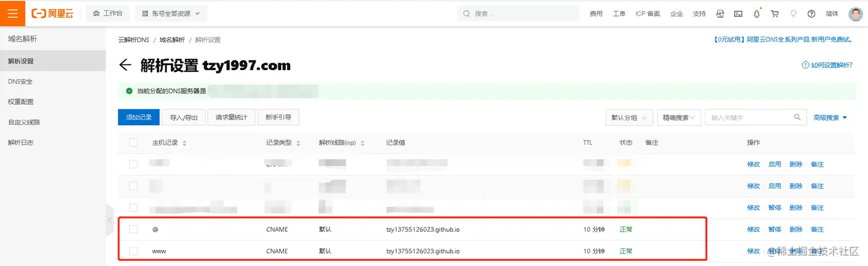Image resolution: width=868 pixels, height=266 pixels.
Task: Open the 云解析DNS breadcrumb link
Action: click(133, 40)
